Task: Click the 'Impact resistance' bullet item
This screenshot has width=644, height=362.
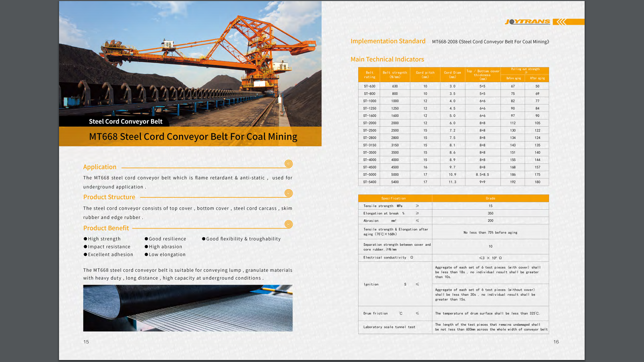Action: pyautogui.click(x=107, y=247)
